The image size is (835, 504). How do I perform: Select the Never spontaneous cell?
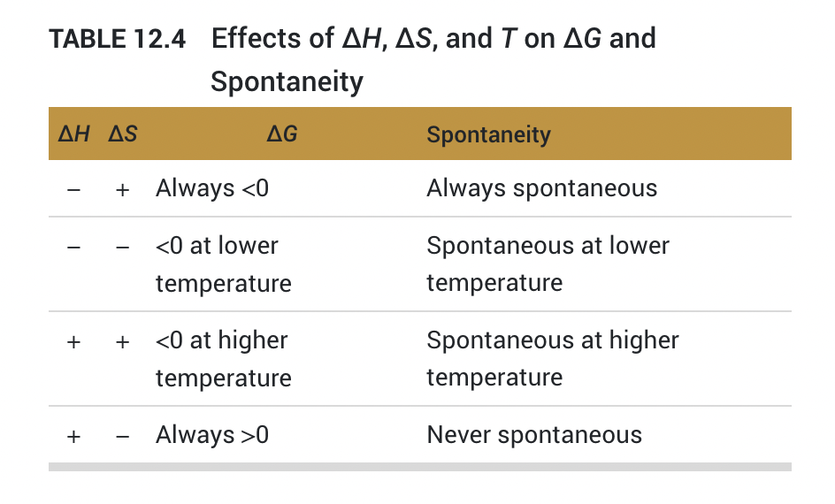point(533,435)
